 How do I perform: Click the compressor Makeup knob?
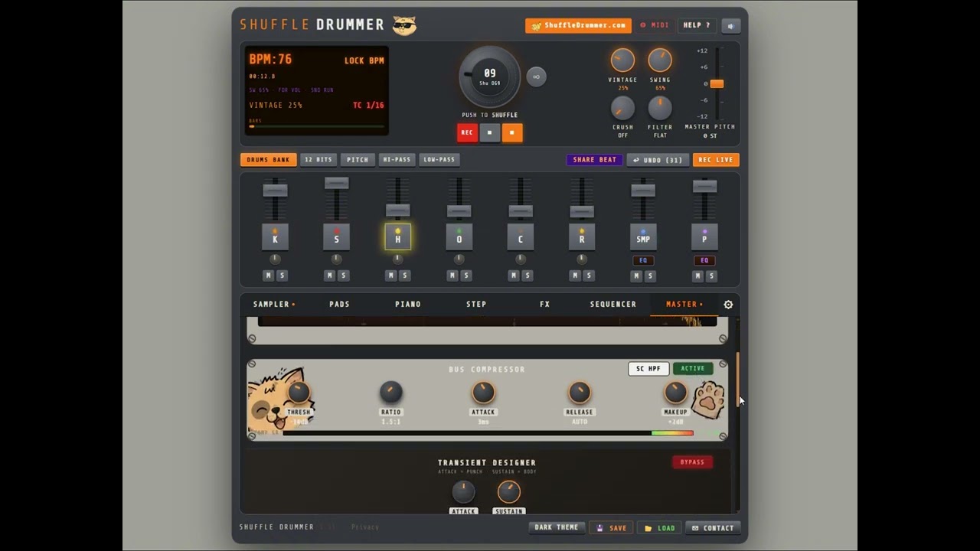675,393
